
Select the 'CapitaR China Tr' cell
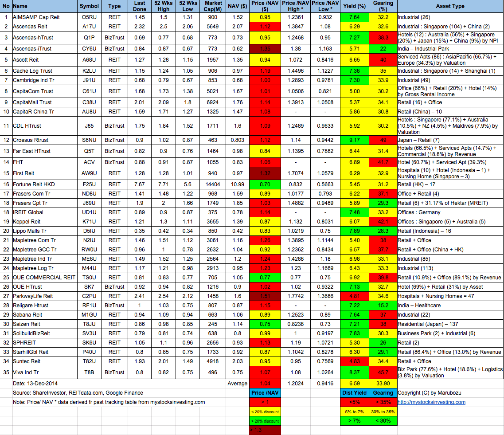pyautogui.click(x=45, y=112)
